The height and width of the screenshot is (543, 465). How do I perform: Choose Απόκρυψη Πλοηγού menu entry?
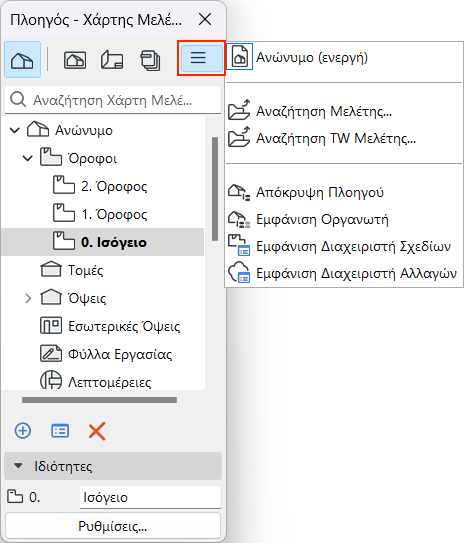pyautogui.click(x=345, y=192)
